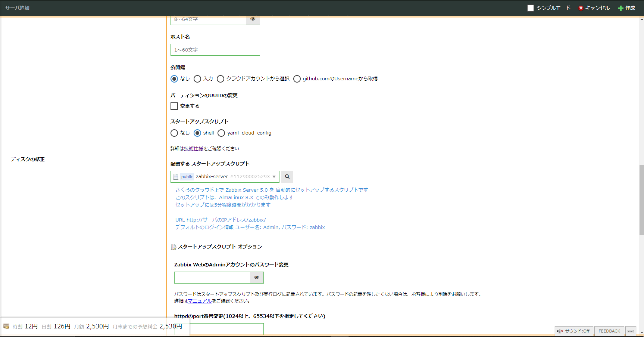The width and height of the screenshot is (644, 337).
Task: Select github.comのUsernameから取得 radio
Action: click(297, 79)
